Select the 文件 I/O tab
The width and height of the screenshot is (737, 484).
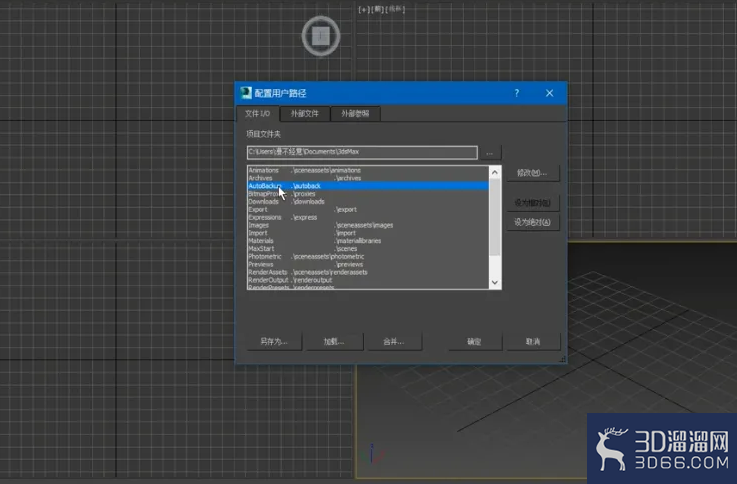pos(258,114)
